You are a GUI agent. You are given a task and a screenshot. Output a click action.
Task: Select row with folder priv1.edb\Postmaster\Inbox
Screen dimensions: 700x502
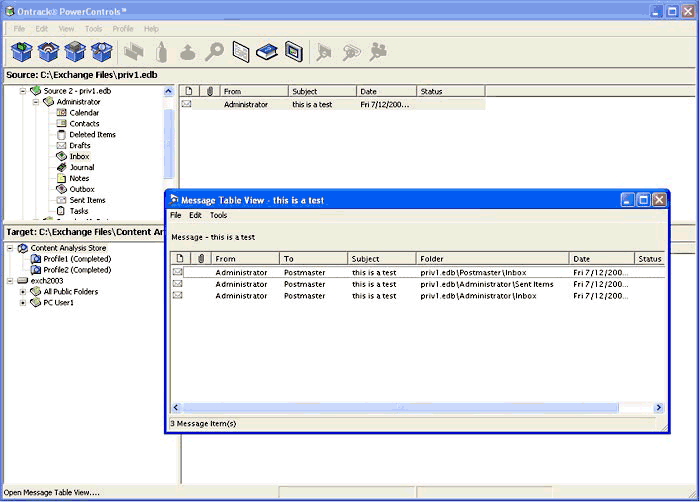click(x=418, y=272)
